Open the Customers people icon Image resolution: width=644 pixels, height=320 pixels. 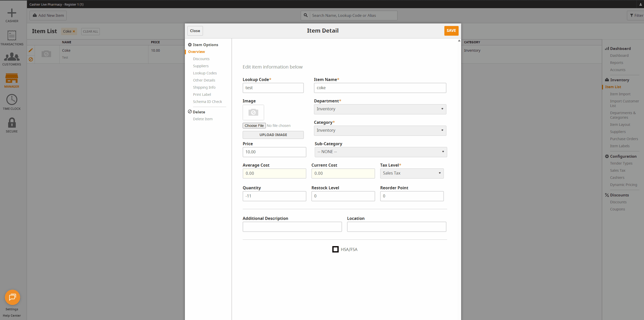point(12,57)
